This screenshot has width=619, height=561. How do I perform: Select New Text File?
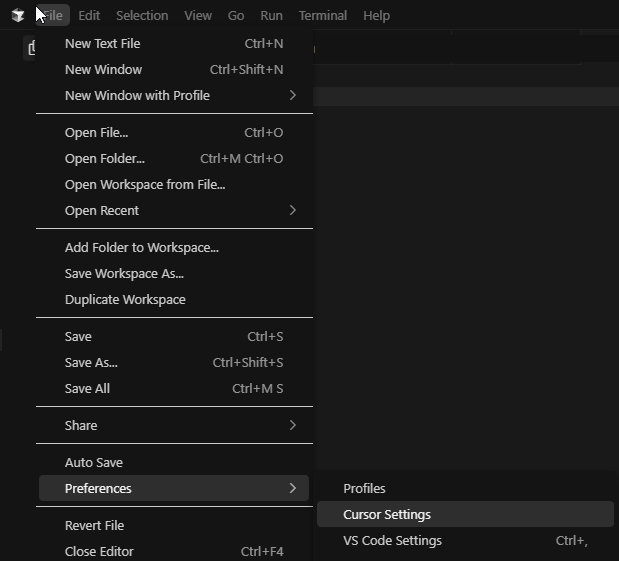coord(102,44)
